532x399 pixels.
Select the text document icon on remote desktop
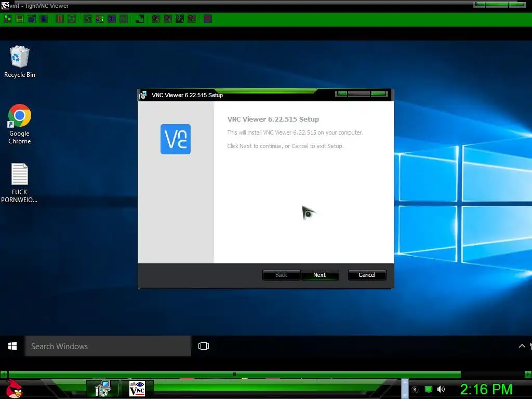pyautogui.click(x=19, y=183)
